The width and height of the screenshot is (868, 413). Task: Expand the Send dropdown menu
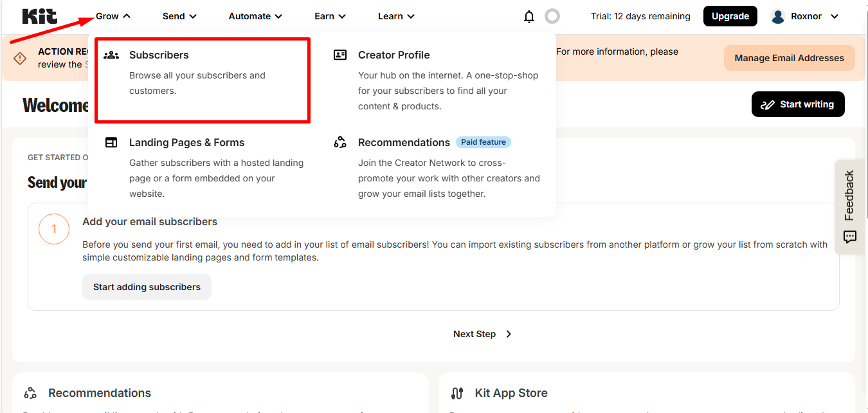pyautogui.click(x=179, y=17)
